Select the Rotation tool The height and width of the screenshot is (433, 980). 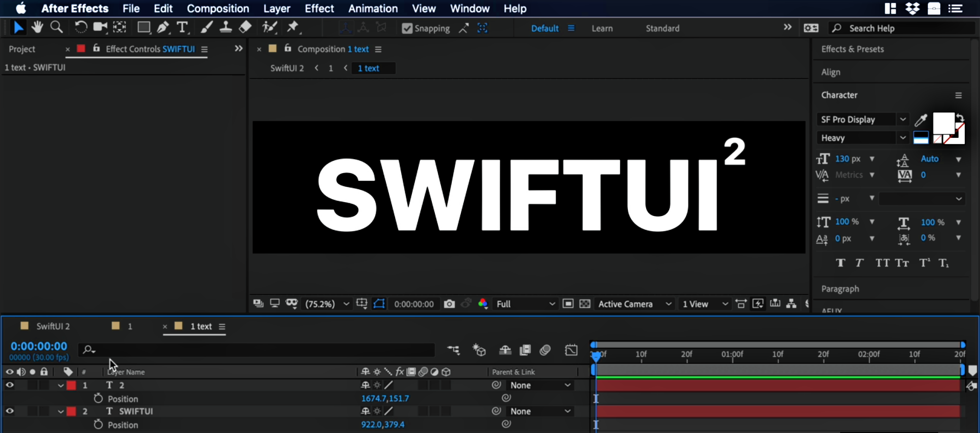pyautogui.click(x=81, y=28)
